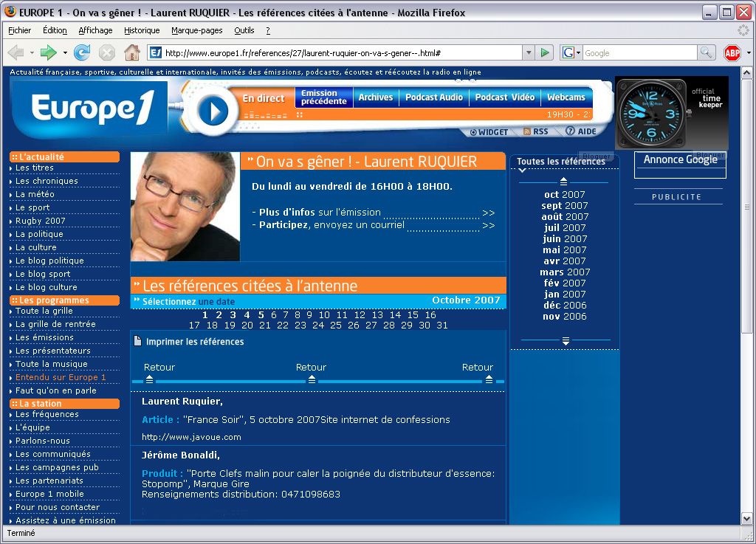This screenshot has height=544, width=756.
Task: Open La météo sidebar link
Action: click(35, 194)
